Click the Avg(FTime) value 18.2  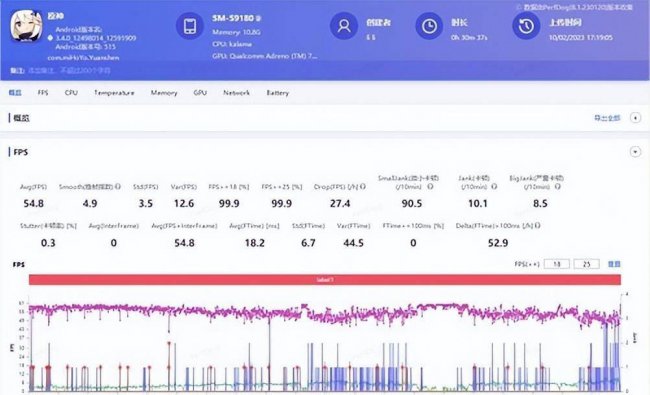click(255, 243)
